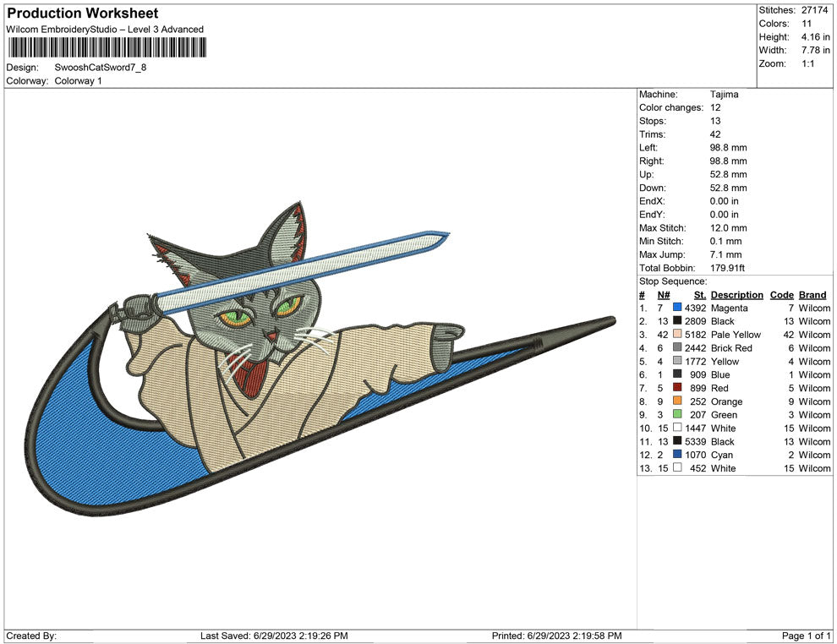Image resolution: width=837 pixels, height=644 pixels.
Task: Click the Red 899 color swatch
Action: pyautogui.click(x=677, y=387)
